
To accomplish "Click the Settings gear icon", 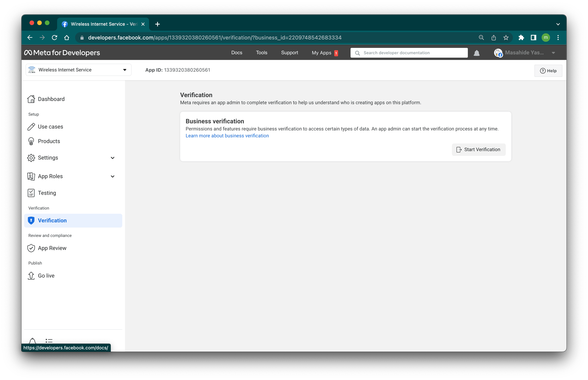I will [x=31, y=158].
